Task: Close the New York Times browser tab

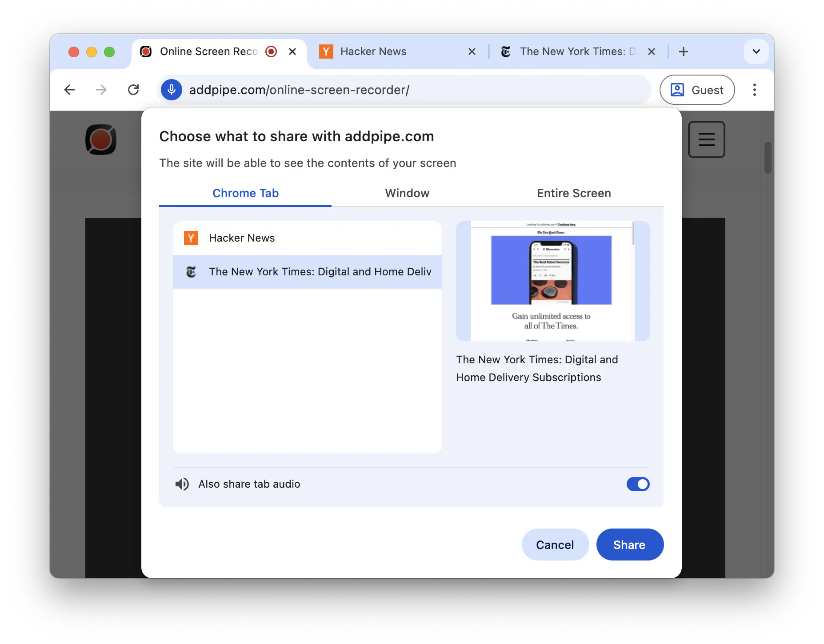Action: 652,52
